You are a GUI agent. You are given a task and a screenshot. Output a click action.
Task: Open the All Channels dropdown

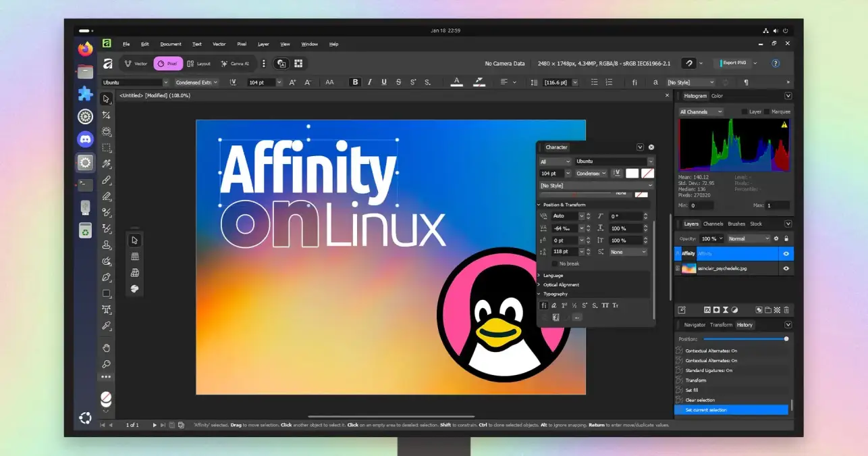coord(700,111)
